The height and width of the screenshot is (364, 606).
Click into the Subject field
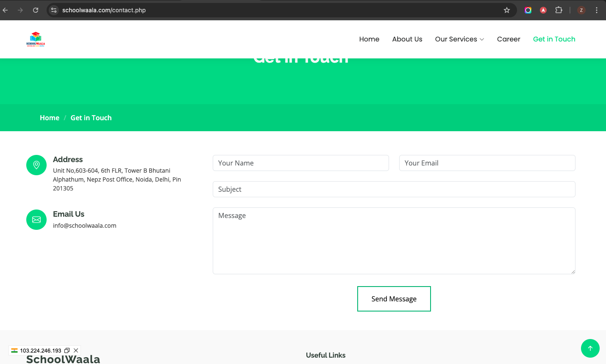click(x=394, y=189)
